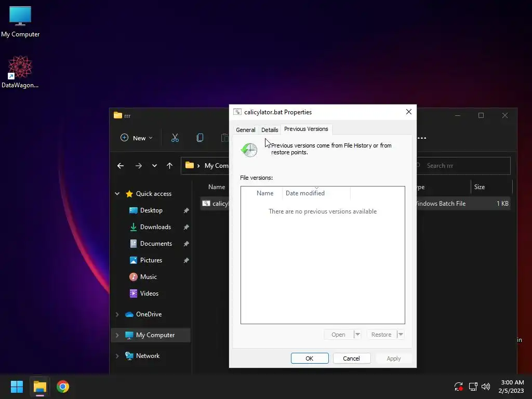Image resolution: width=532 pixels, height=399 pixels.
Task: Switch to the Details tab
Action: tap(270, 130)
